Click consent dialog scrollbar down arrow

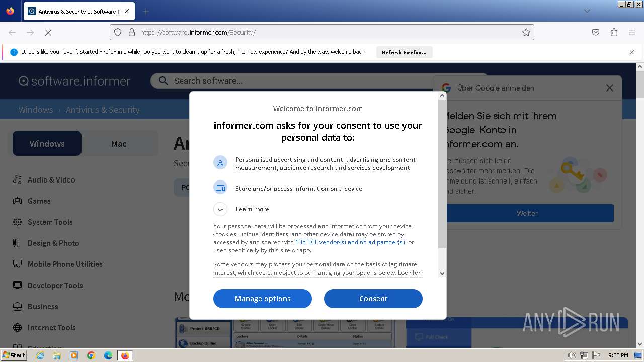tap(442, 273)
